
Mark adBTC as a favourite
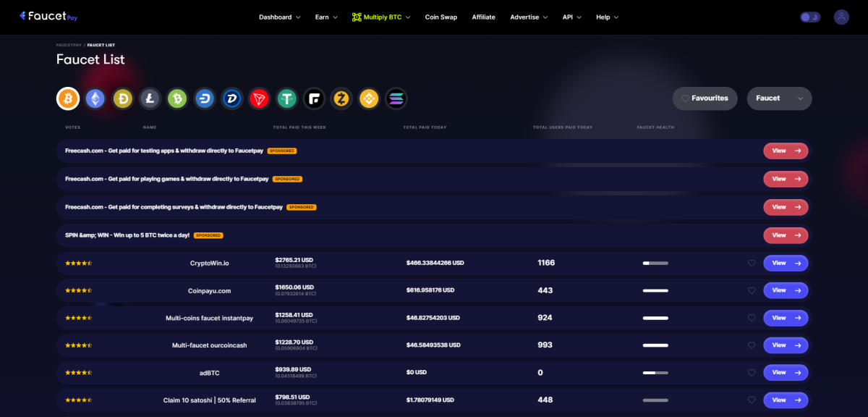752,372
